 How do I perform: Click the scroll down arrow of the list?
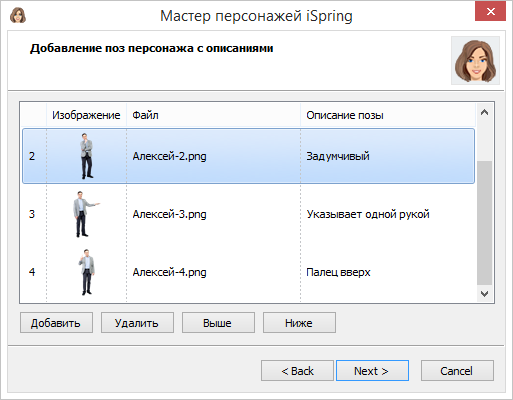pos(484,294)
